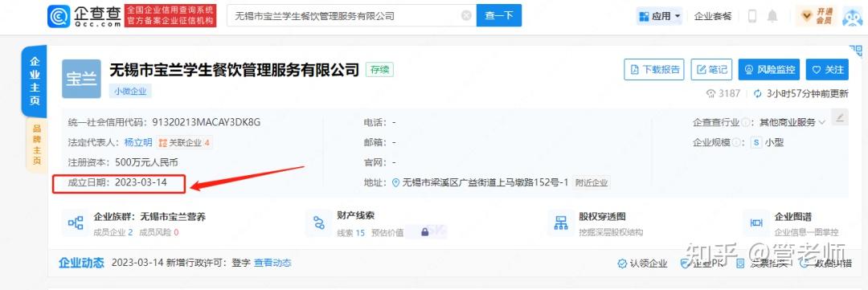
Task: Open the 财产线索 heading
Action: tap(355, 216)
